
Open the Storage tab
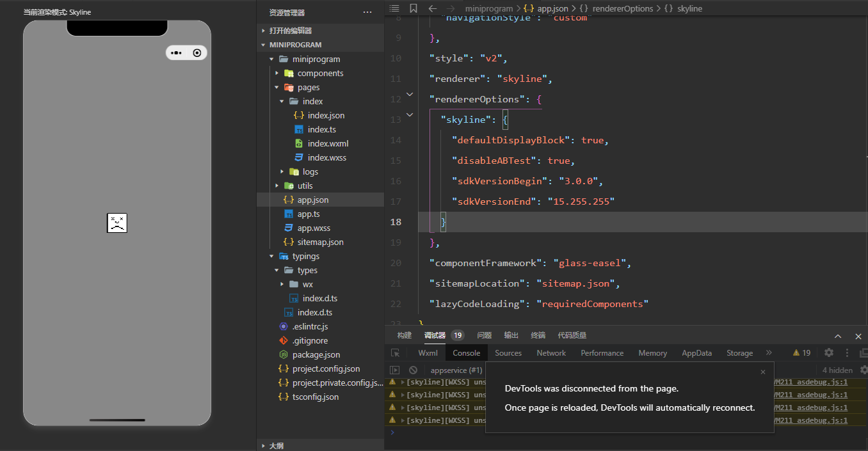pos(740,353)
